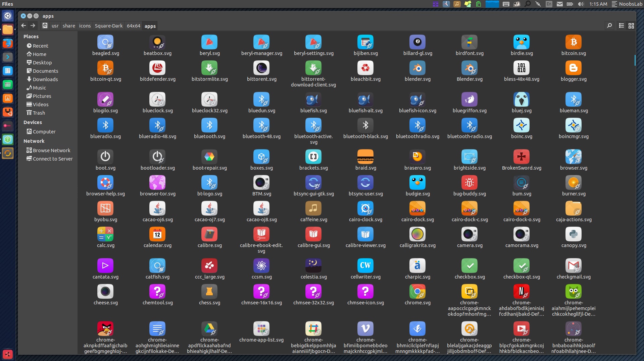Choose the braid.svg burger icon
The width and height of the screenshot is (644, 361).
coord(365,157)
